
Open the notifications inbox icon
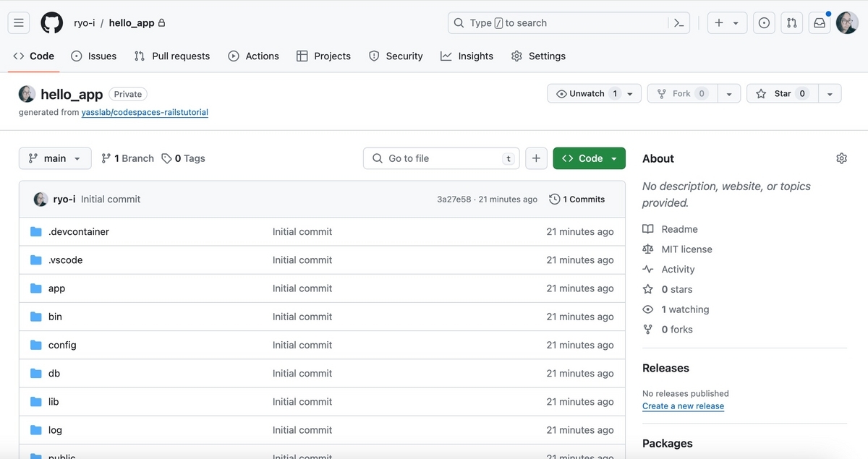[x=820, y=23]
